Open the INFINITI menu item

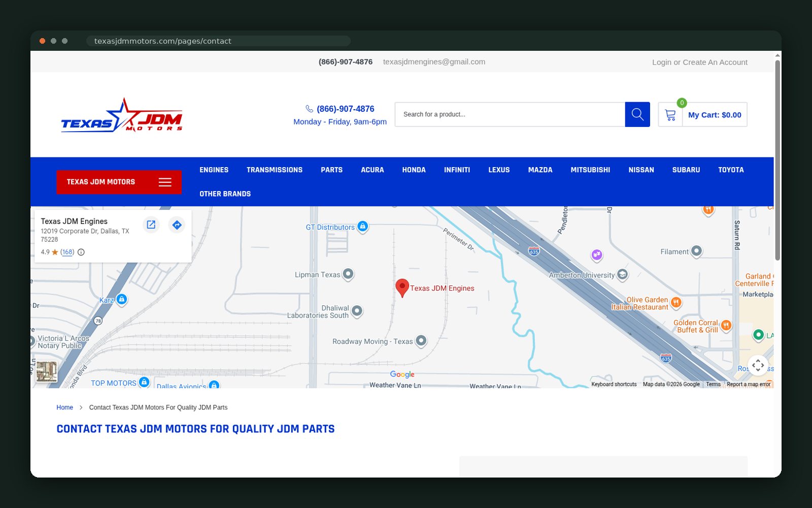tap(457, 170)
